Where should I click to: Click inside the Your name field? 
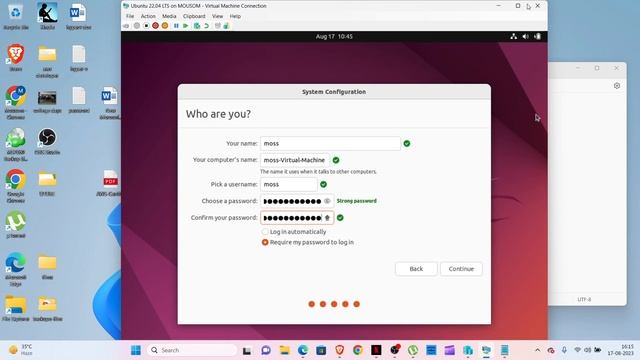coord(330,143)
